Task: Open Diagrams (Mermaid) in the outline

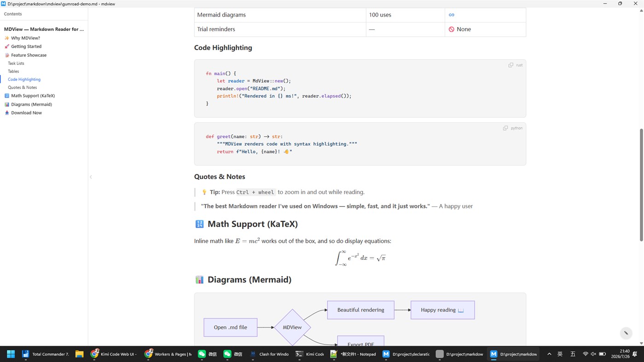Action: pyautogui.click(x=31, y=104)
